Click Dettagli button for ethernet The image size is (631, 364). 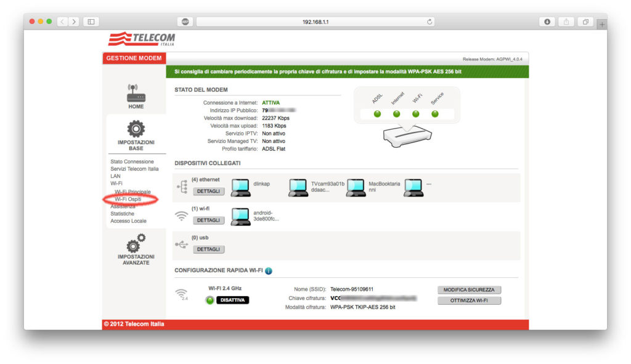pos(208,192)
